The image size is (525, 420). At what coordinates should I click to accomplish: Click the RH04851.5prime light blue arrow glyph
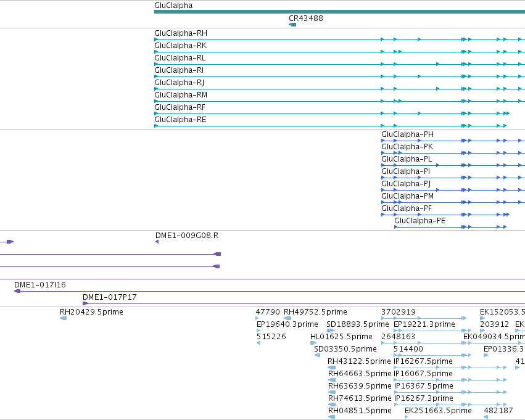[x=331, y=418]
